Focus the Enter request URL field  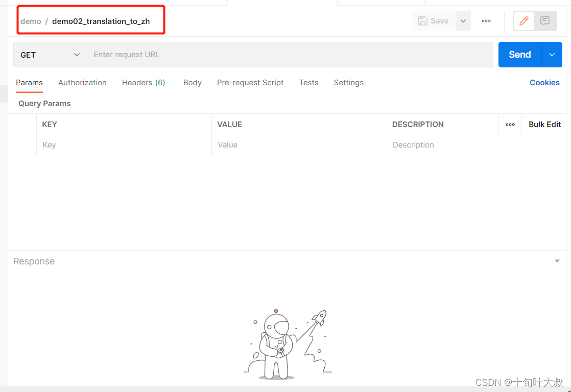290,55
